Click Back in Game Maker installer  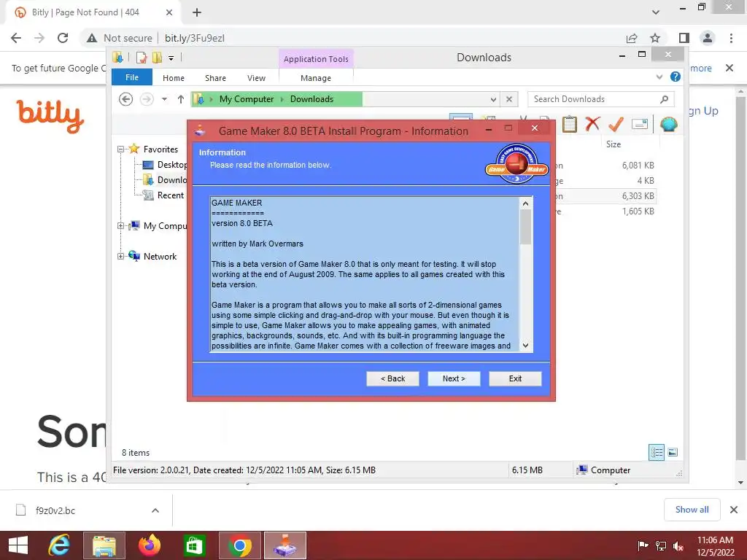point(393,378)
